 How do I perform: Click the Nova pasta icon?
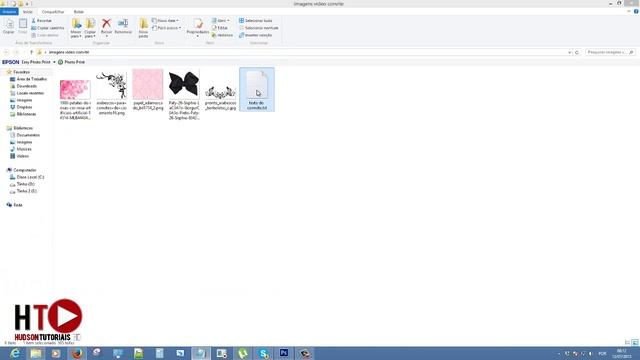point(143,28)
